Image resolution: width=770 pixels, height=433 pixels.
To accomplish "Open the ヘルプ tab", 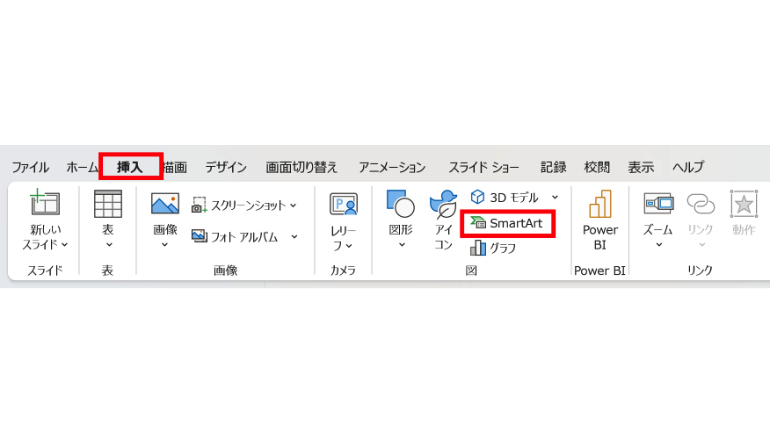I will pos(688,167).
